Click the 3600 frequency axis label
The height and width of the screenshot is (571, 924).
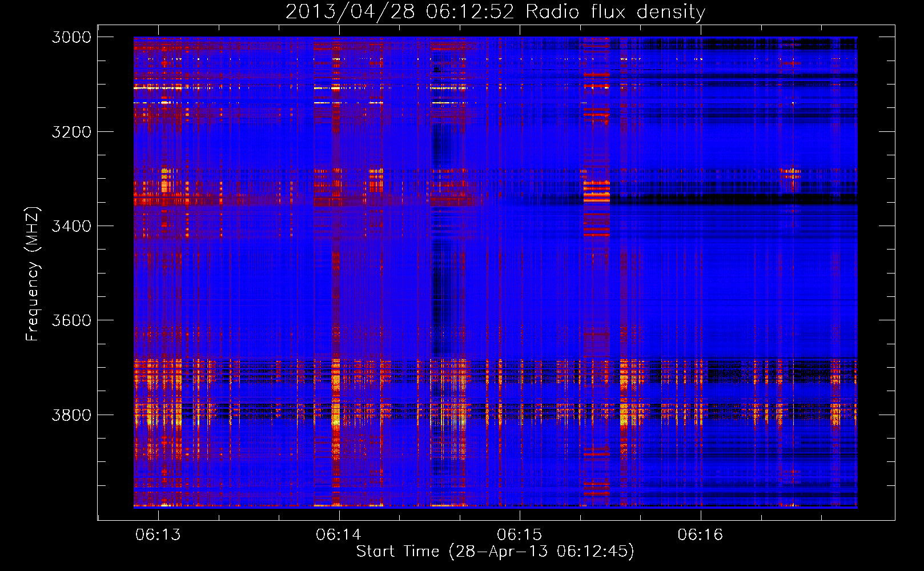coord(71,320)
